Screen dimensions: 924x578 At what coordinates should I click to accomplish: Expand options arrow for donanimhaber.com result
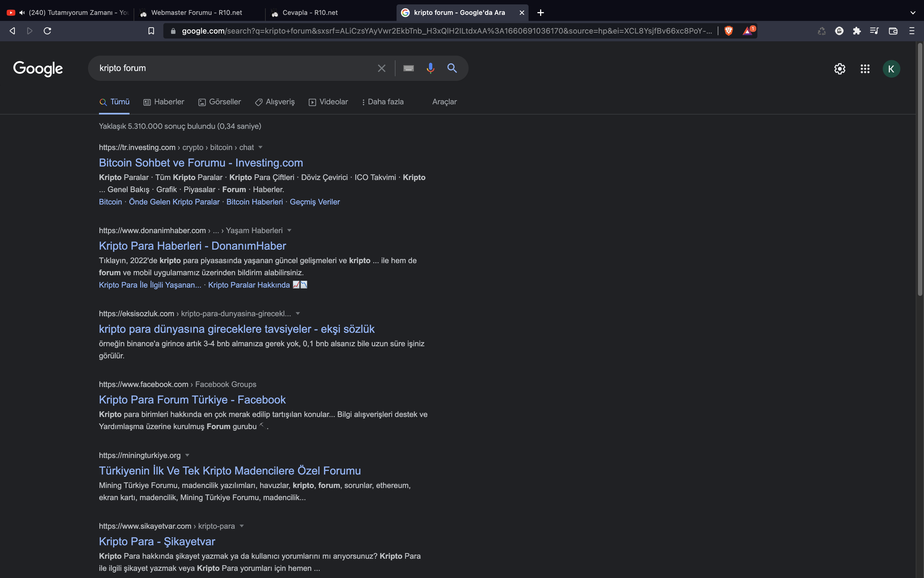(289, 231)
